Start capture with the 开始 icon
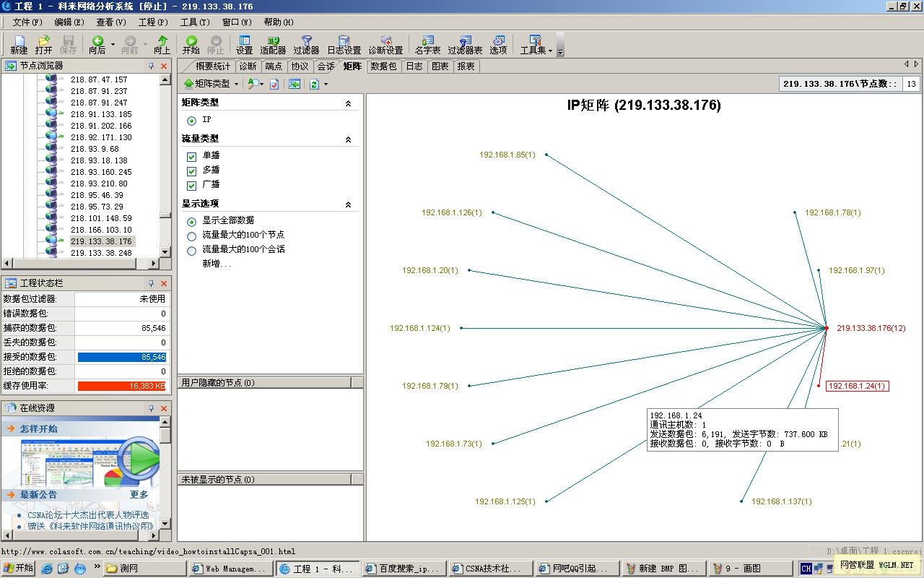The height and width of the screenshot is (578, 924). click(x=191, y=45)
